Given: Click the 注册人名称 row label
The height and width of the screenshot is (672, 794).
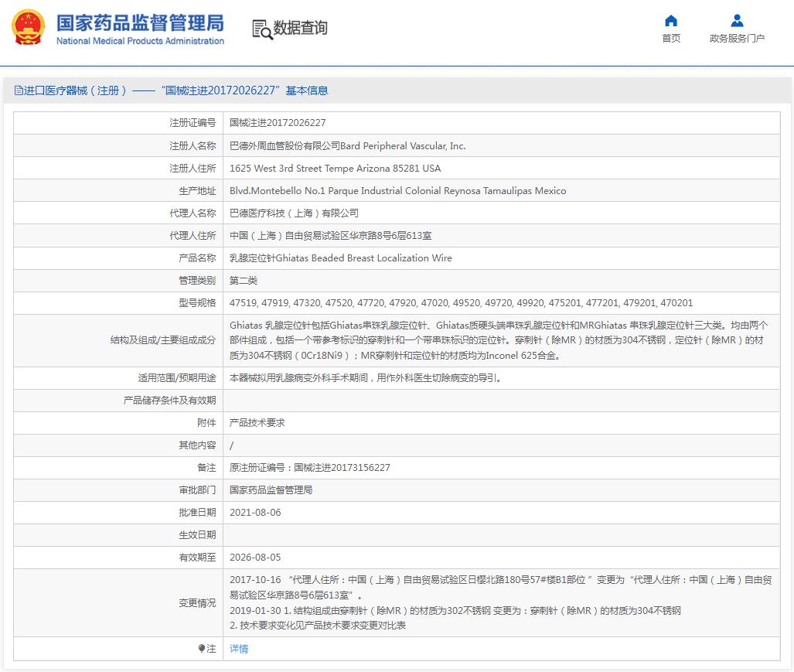Looking at the screenshot, I should [x=193, y=146].
